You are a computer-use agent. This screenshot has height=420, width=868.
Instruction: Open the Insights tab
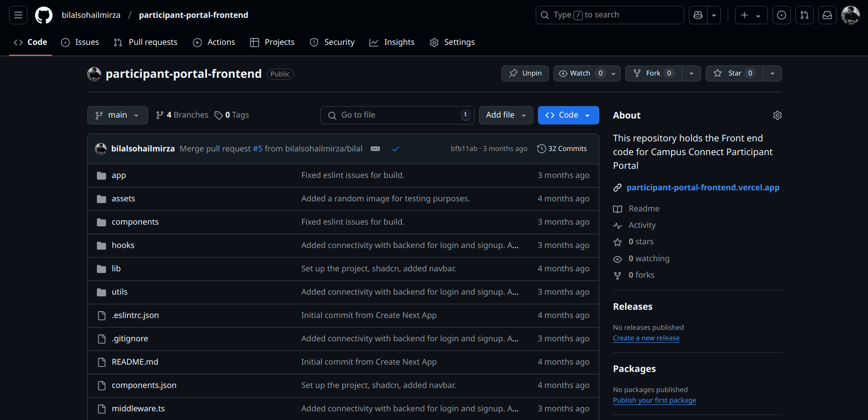392,42
